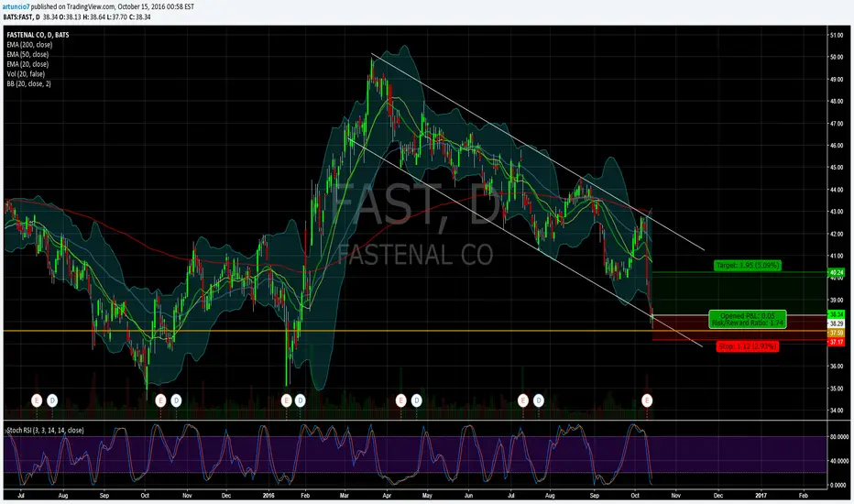Click the red 37.17 stop price tag
The height and width of the screenshot is (504, 854).
point(836,342)
